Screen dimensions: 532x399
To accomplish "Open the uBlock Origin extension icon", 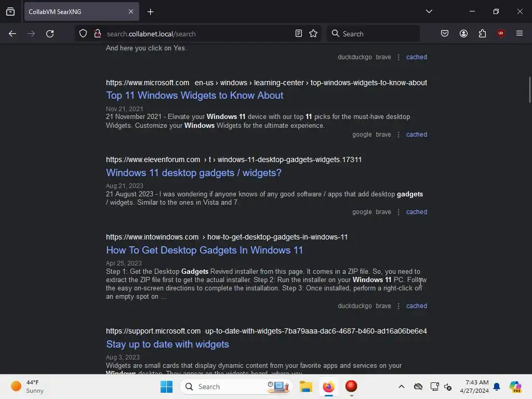I will (x=500, y=34).
